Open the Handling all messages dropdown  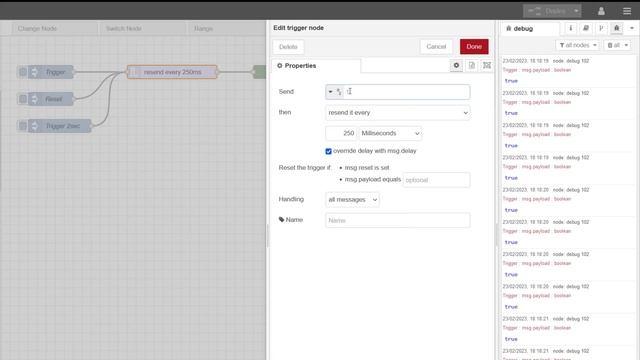352,200
